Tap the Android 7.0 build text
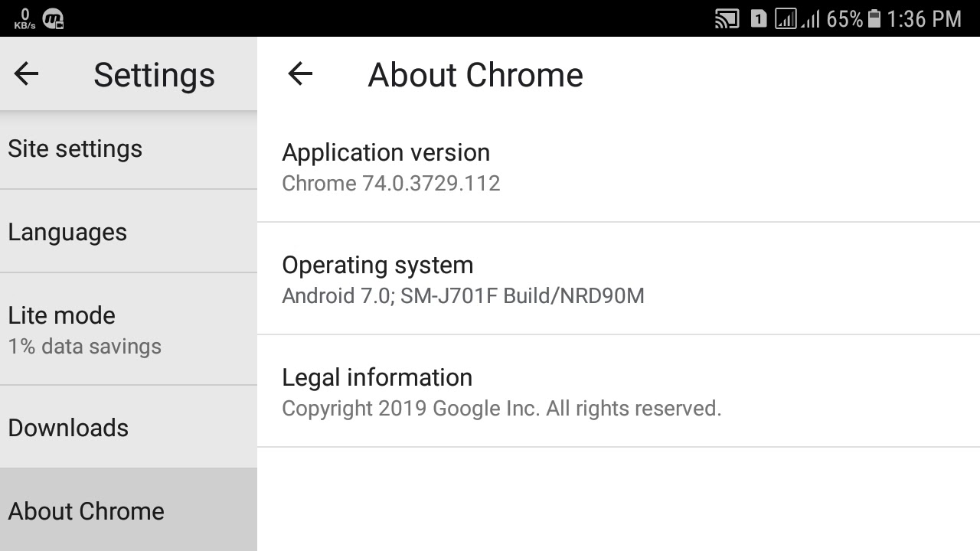The image size is (980, 551). (463, 295)
